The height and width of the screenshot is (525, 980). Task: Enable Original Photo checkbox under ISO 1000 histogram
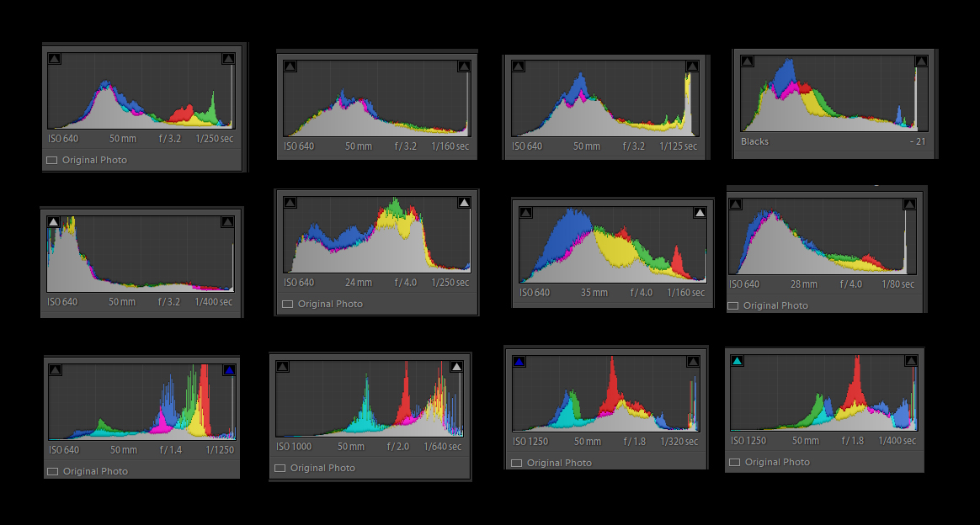tap(280, 469)
